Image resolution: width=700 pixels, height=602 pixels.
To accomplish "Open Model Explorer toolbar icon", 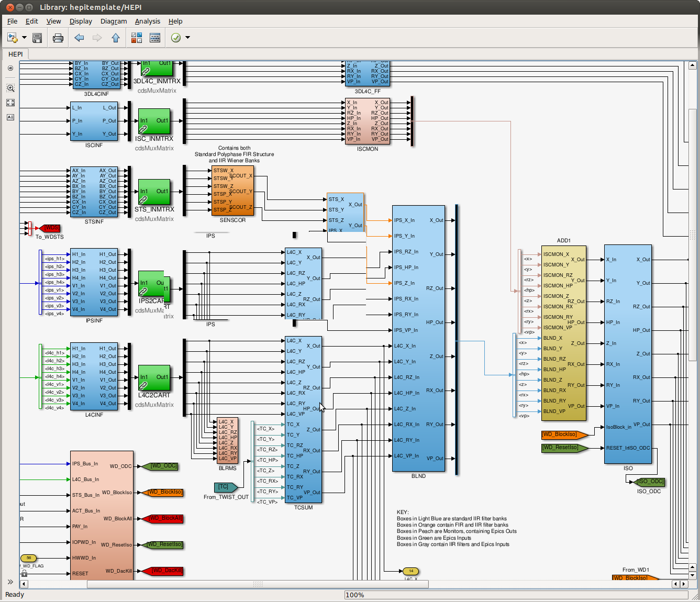I will coord(155,38).
